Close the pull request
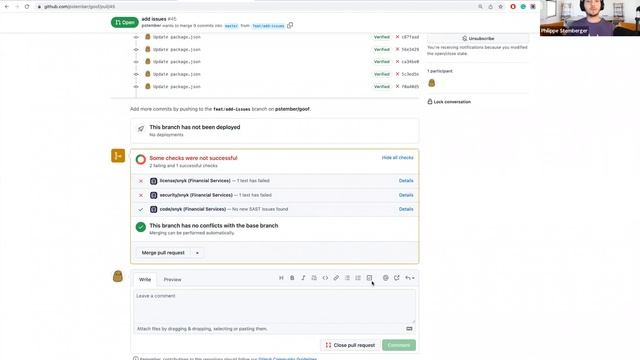This screenshot has width=640, height=360. [x=350, y=345]
